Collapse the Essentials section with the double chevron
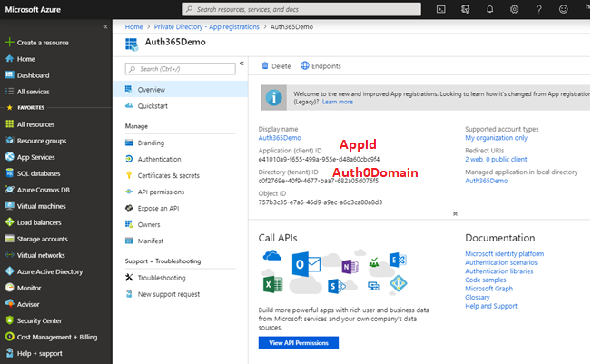Screen dimensions: 592x364 [x=455, y=213]
